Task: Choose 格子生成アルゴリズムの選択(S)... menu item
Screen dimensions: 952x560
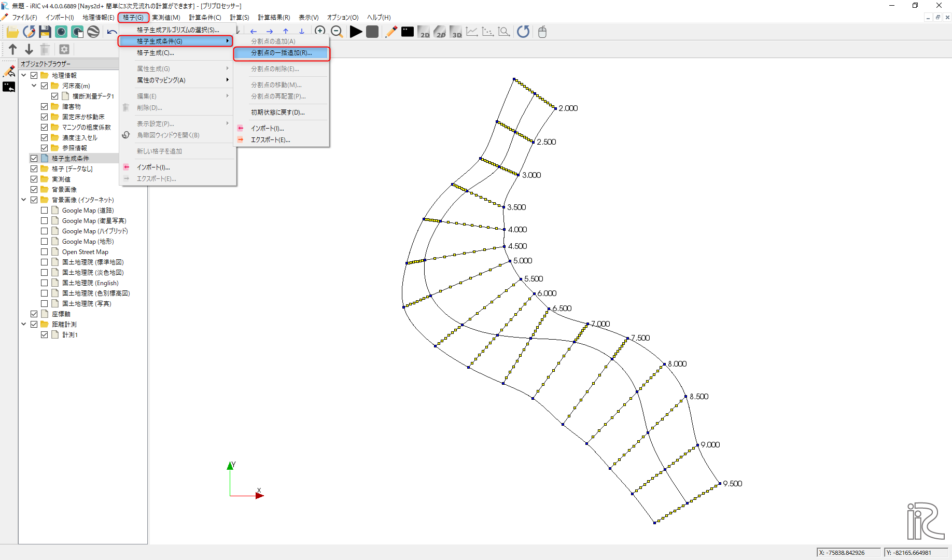Action: pyautogui.click(x=178, y=30)
